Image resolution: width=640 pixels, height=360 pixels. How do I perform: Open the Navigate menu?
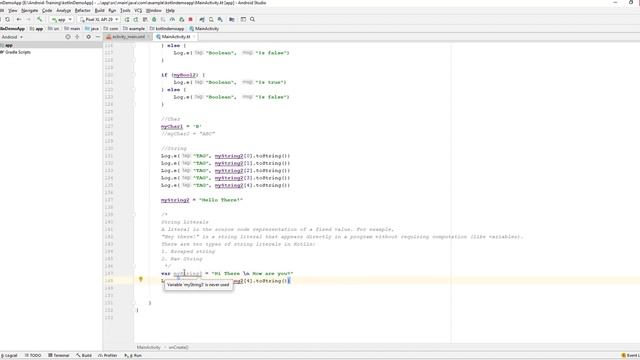[x=29, y=10]
